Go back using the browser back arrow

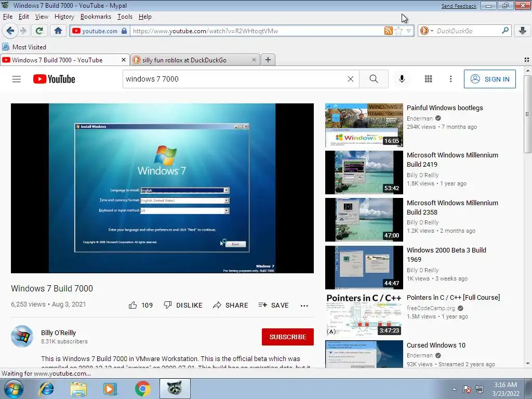pos(10,31)
